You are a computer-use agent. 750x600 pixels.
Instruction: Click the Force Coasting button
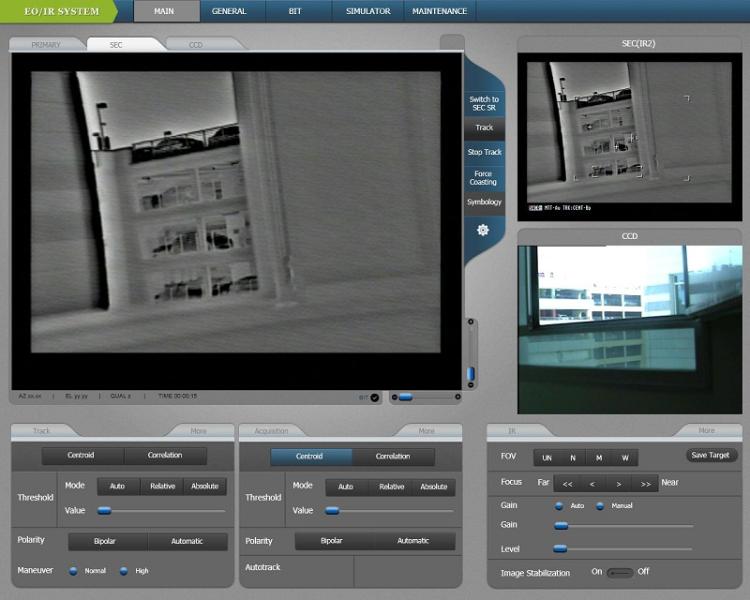[483, 178]
